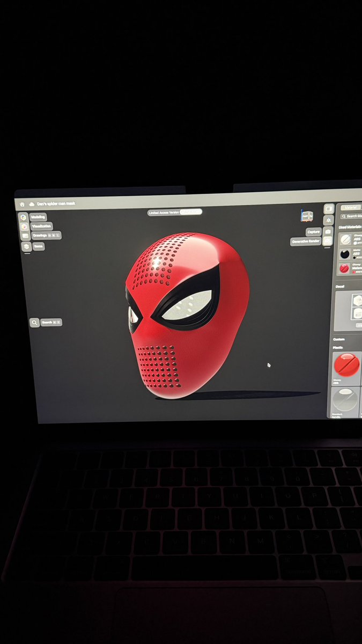Image resolution: width=362 pixels, height=644 pixels.
Task: Click the Items label button
Action: click(39, 246)
